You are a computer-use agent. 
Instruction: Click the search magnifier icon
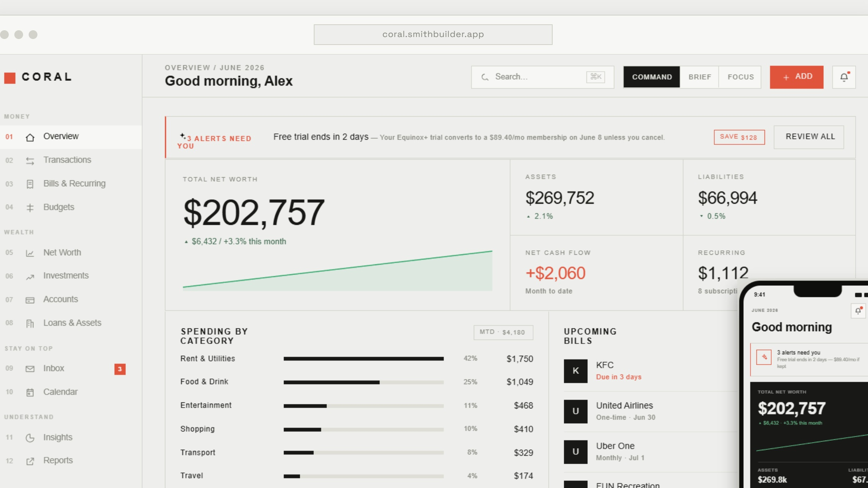(x=485, y=77)
